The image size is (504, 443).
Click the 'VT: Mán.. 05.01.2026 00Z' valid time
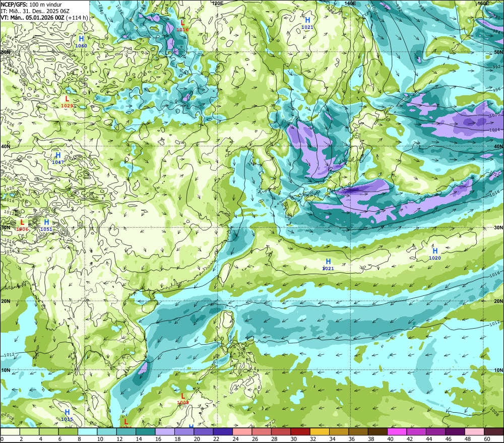pyautogui.click(x=32, y=17)
